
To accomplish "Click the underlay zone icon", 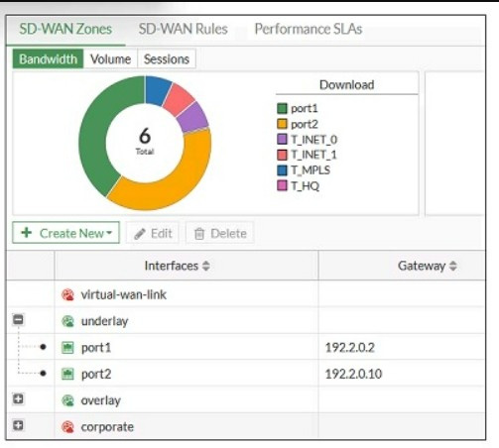I will 67,321.
